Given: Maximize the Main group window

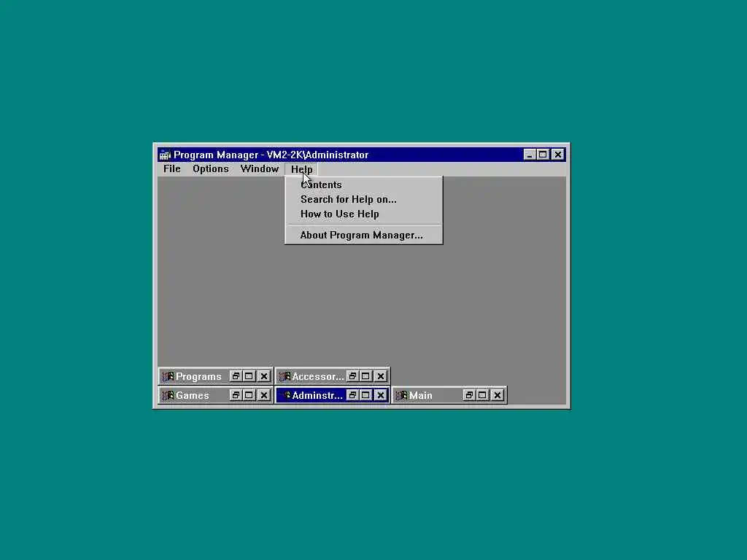Looking at the screenshot, I should tap(482, 395).
